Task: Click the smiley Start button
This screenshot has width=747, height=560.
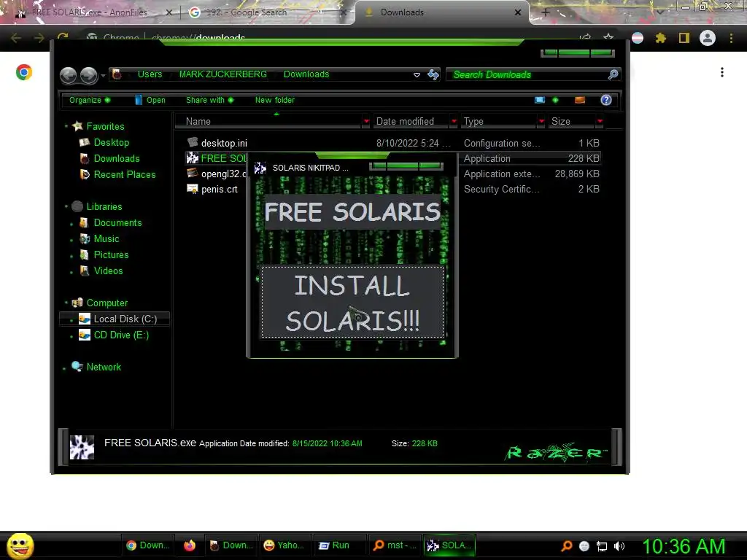Action: [x=20, y=545]
